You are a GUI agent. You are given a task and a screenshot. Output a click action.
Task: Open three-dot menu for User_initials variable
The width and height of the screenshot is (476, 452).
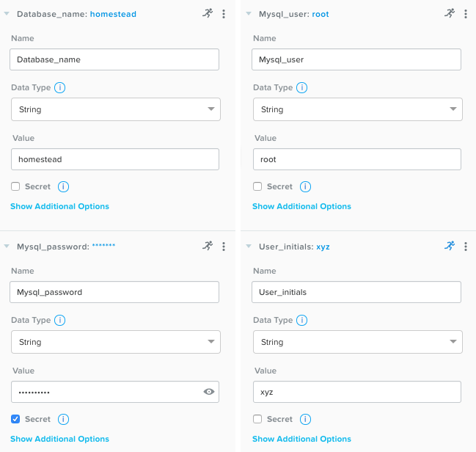click(466, 247)
